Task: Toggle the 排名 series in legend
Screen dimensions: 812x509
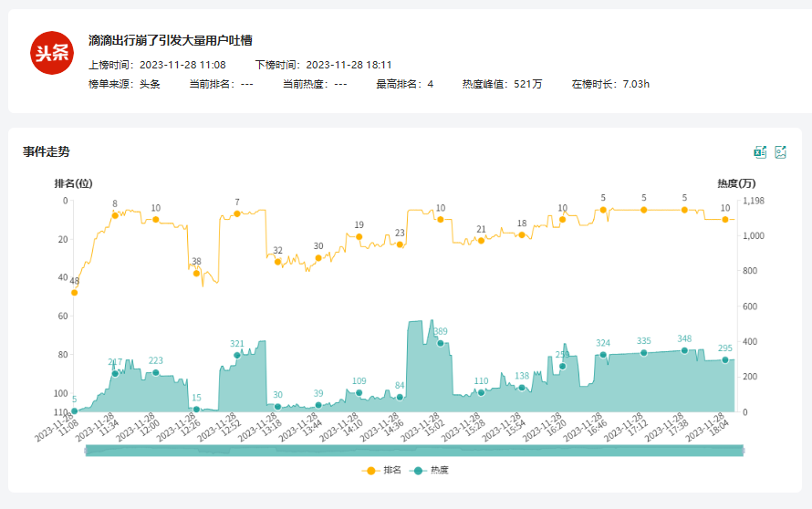Action: (383, 471)
